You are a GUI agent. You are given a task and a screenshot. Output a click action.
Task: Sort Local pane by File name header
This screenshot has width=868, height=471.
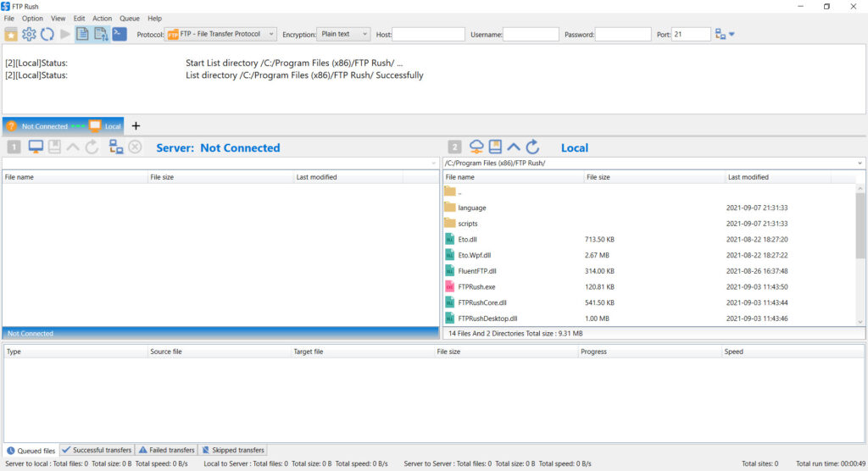[x=513, y=177]
